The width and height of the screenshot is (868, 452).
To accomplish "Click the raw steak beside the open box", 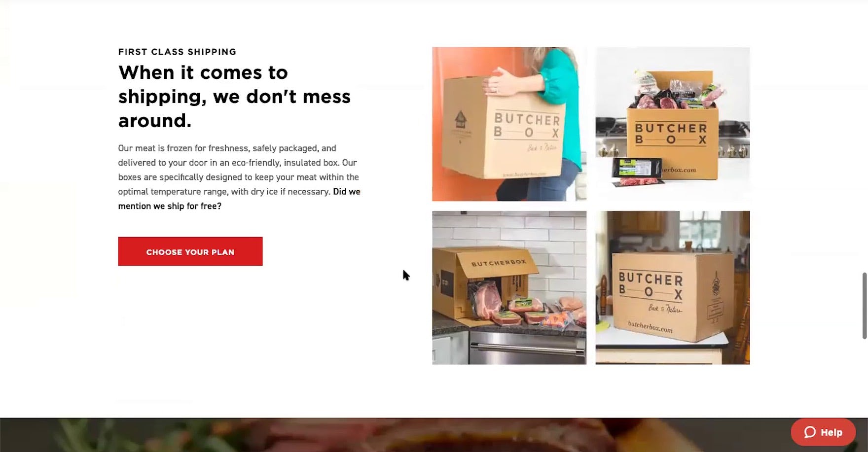I will click(485, 300).
